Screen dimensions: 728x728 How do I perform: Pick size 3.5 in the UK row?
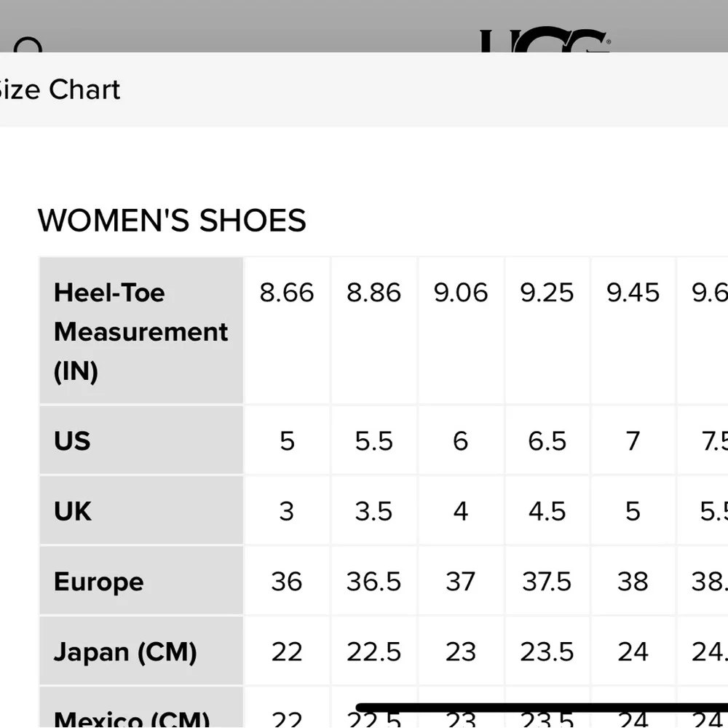click(x=373, y=510)
